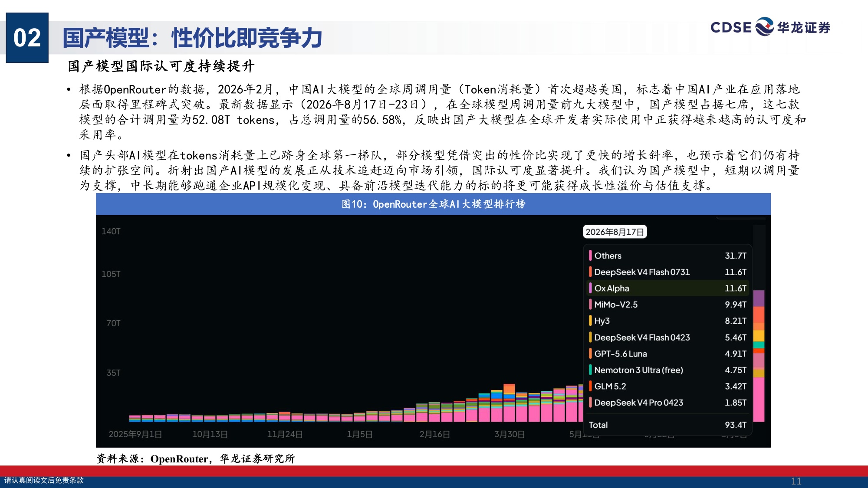Viewport: 868px width, 488px height.
Task: Click the Total 93.4T row
Action: pyautogui.click(x=667, y=425)
